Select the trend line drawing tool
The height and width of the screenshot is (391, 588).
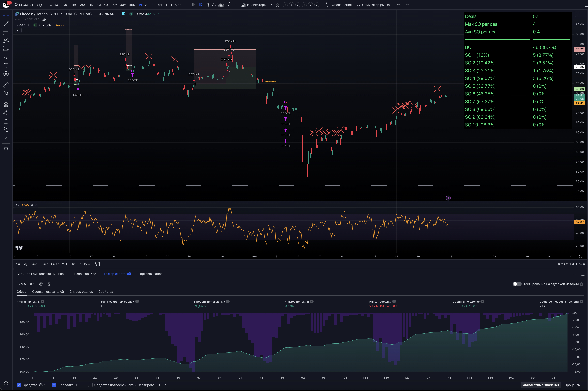6,24
